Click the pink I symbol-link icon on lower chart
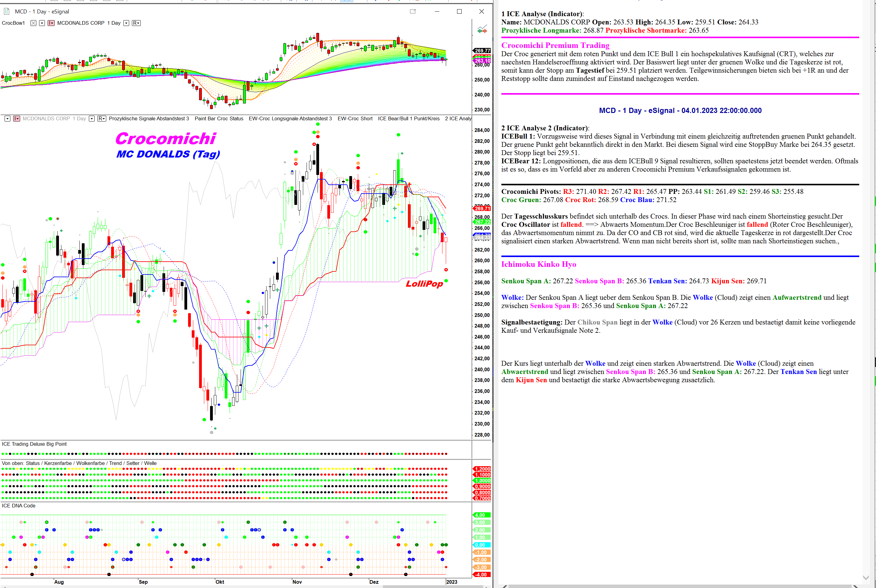The width and height of the screenshot is (876, 588). tap(16, 118)
